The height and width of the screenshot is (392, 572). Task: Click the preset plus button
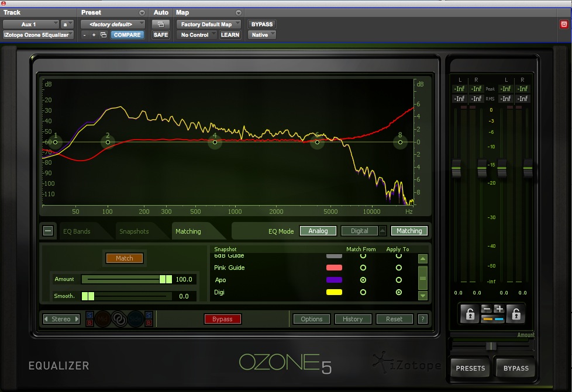point(94,35)
